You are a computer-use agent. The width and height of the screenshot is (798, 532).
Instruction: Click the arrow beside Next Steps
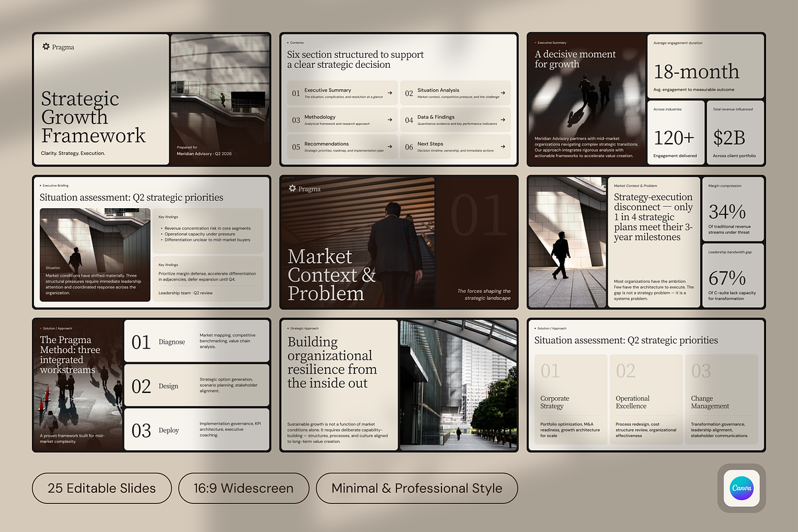[503, 147]
